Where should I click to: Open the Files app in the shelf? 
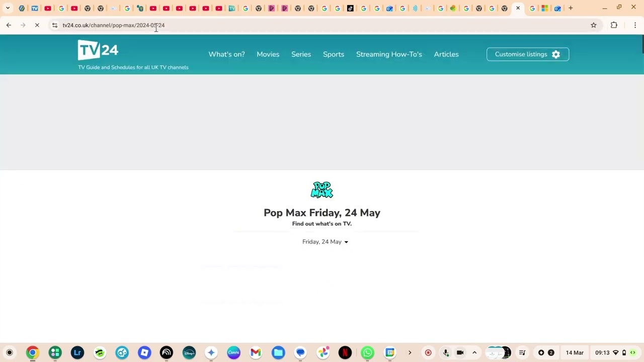[x=278, y=352]
